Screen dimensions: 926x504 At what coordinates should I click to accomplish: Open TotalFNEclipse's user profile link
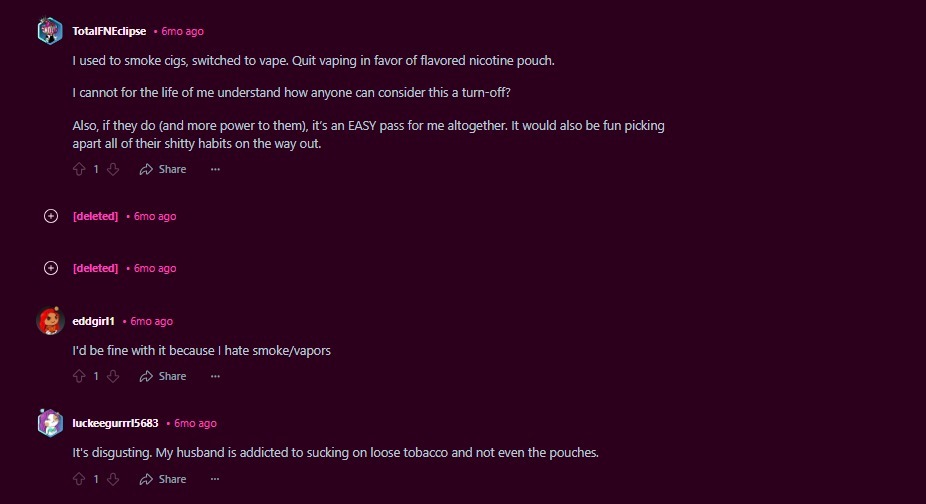coord(109,31)
